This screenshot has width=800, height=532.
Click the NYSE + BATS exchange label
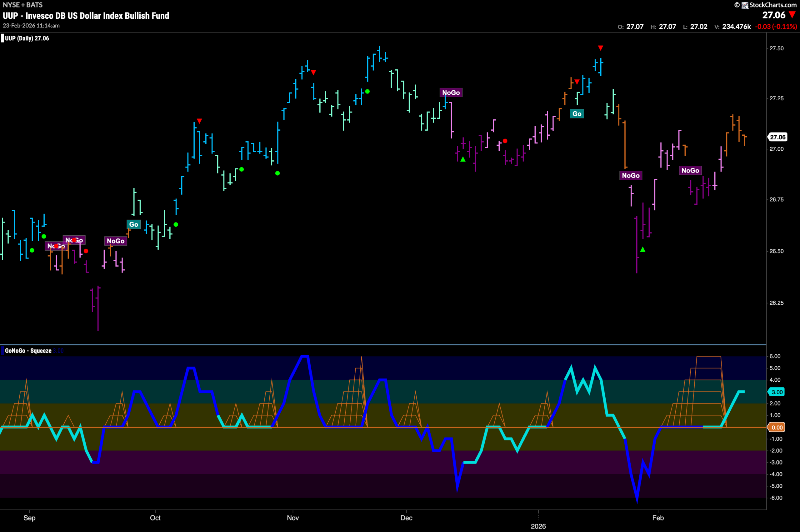(23, 5)
